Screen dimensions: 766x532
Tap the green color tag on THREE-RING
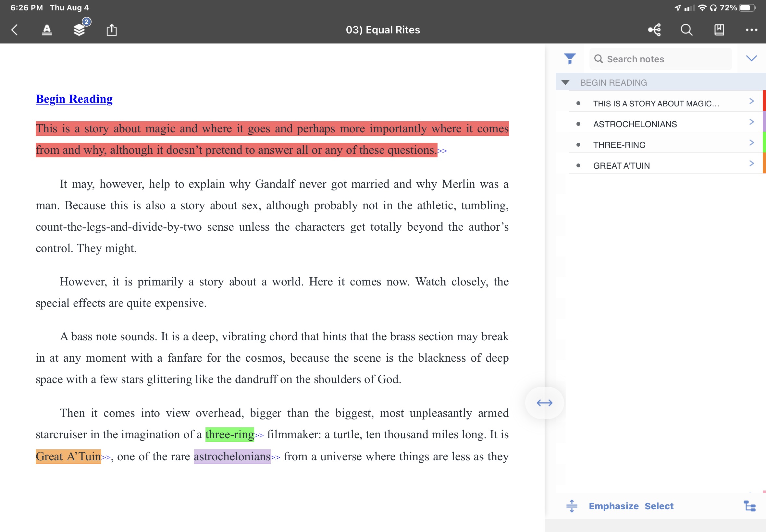[x=764, y=142]
